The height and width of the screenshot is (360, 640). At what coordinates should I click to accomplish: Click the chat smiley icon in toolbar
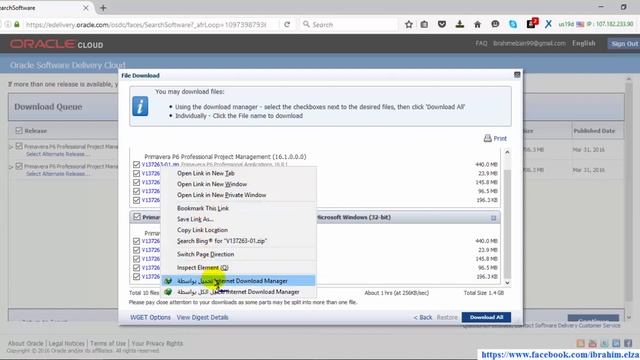click(495, 24)
